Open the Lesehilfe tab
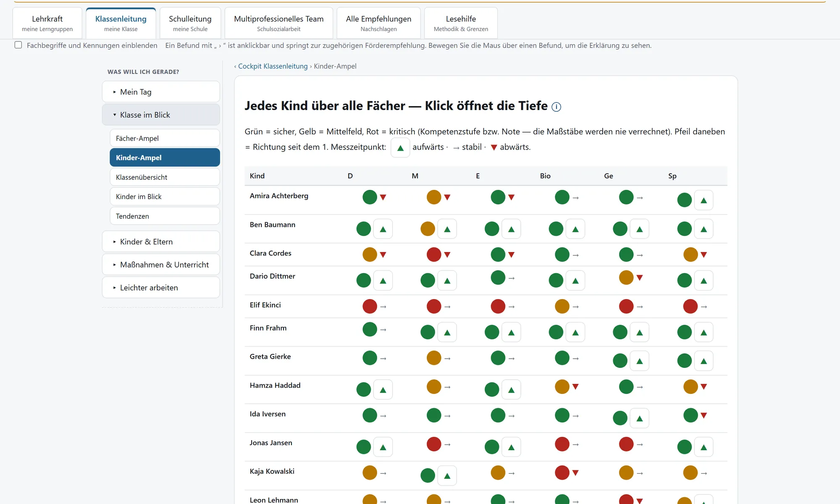 point(461,23)
